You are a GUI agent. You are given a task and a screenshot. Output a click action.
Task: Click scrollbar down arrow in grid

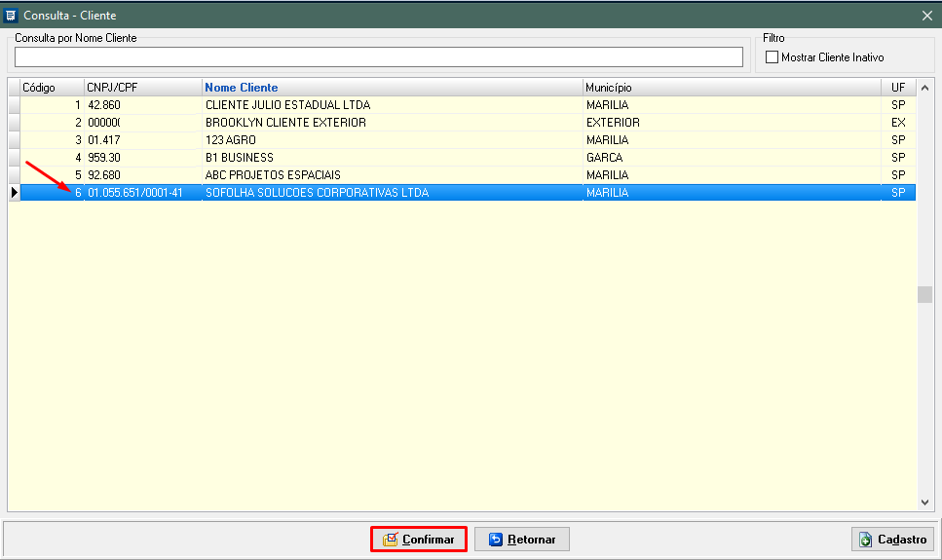click(925, 502)
